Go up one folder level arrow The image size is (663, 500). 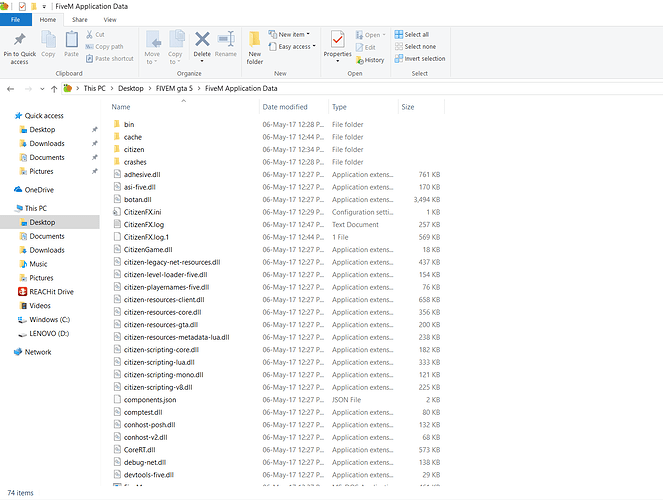tap(54, 89)
